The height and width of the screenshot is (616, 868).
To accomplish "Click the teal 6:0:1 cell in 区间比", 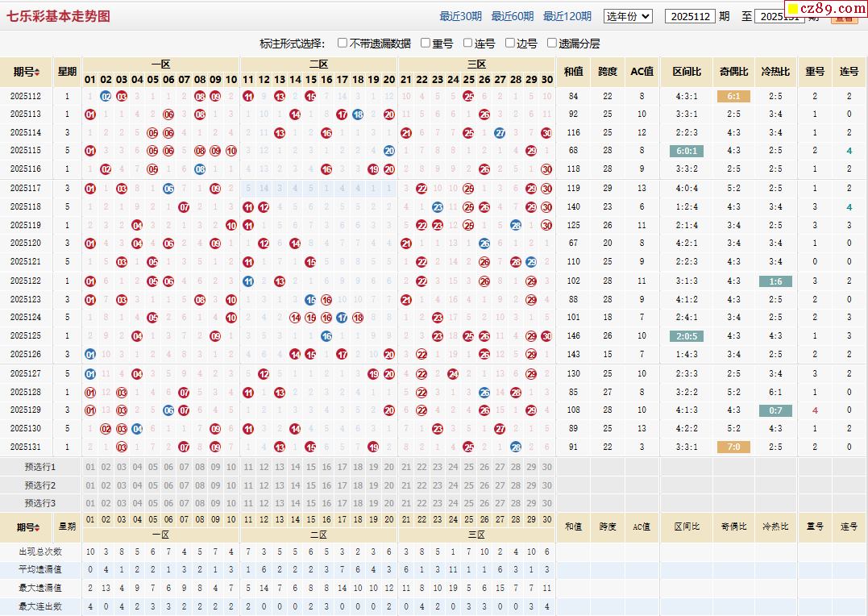I will (687, 151).
